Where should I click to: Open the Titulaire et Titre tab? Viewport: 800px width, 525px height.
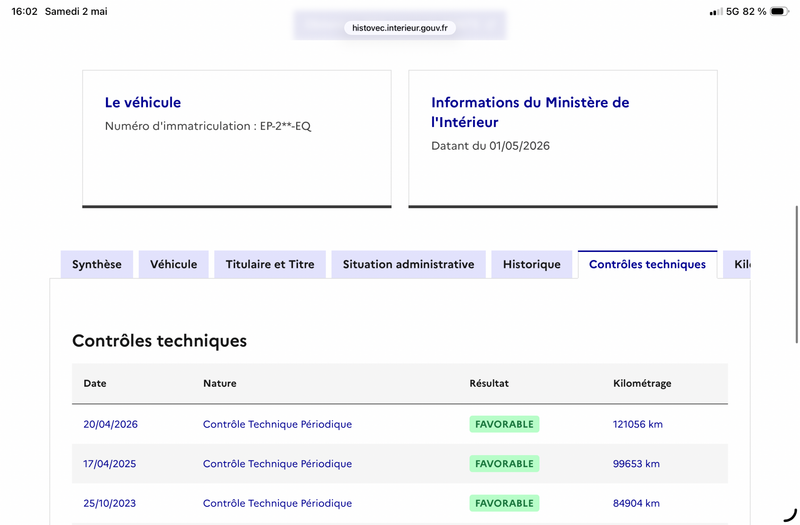coord(270,264)
